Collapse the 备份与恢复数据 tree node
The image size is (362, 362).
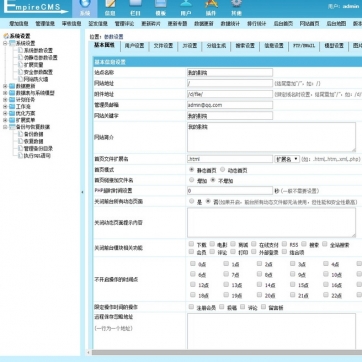[x=5, y=127]
